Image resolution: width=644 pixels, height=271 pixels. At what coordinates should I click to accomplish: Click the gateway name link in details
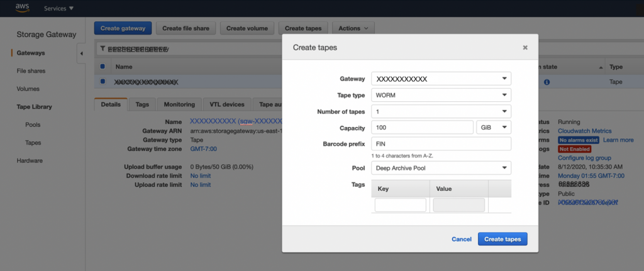(236, 121)
